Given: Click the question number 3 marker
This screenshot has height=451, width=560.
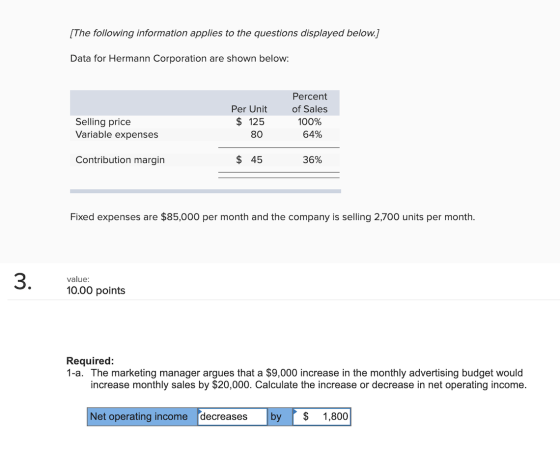Looking at the screenshot, I should 23,281.
